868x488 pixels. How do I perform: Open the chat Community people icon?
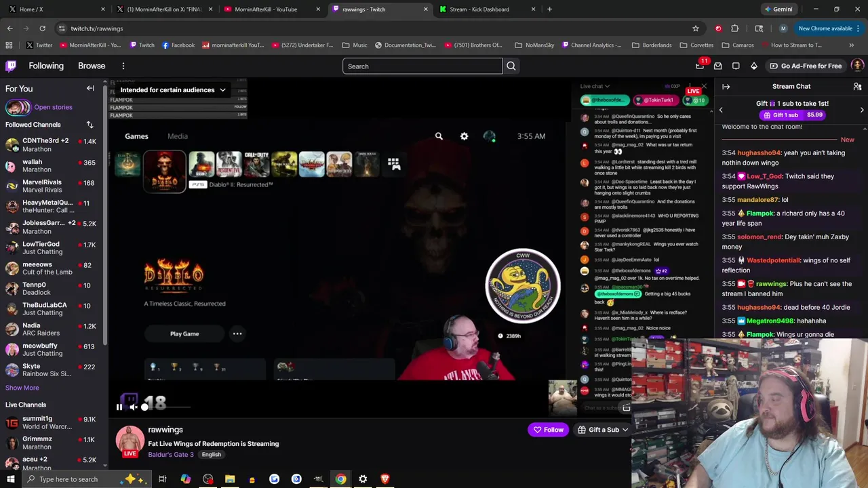(857, 87)
